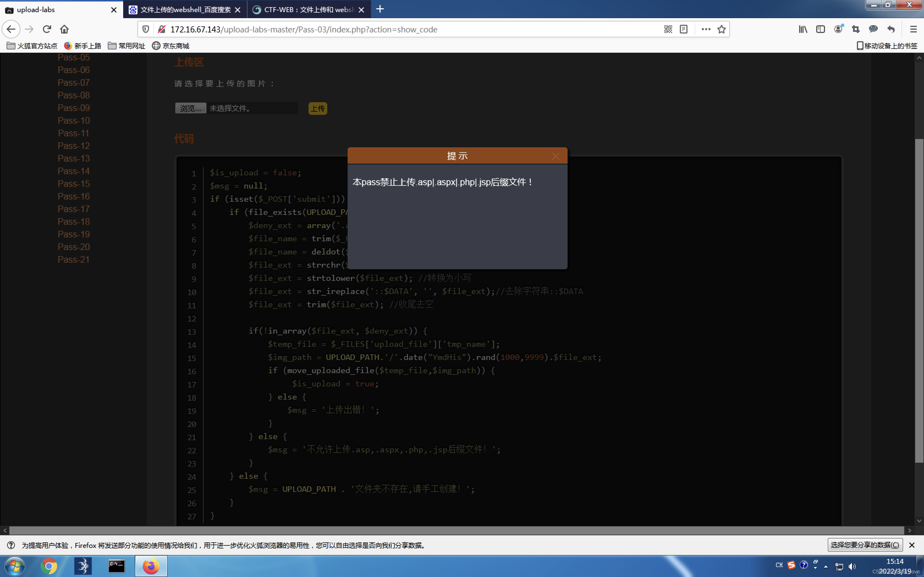
Task: Toggle the sidebar view icon
Action: coord(820,29)
